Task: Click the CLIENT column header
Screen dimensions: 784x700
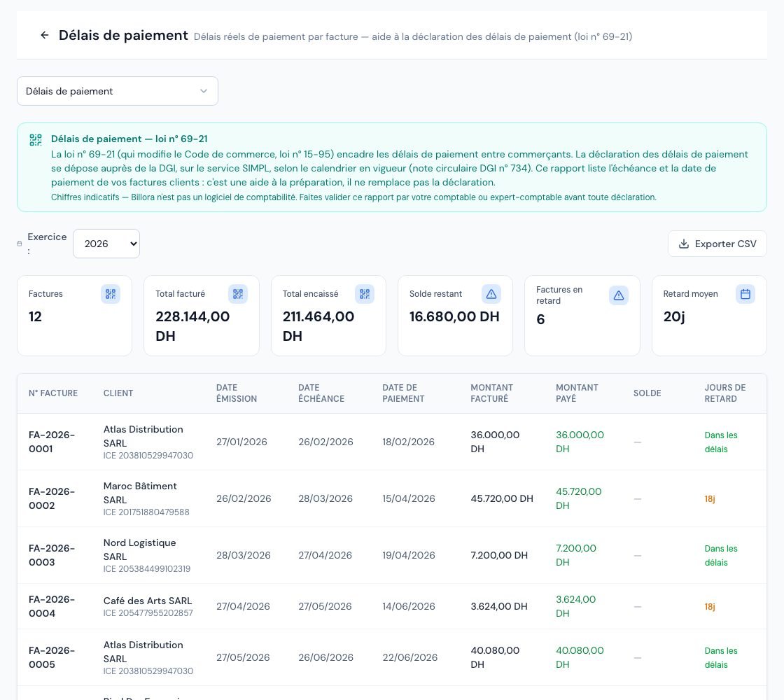Action: [118, 393]
